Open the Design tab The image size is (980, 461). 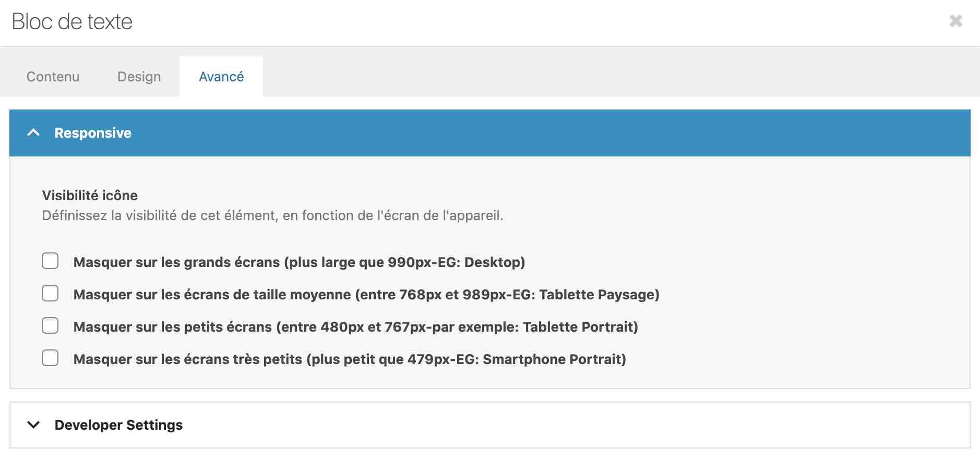(x=139, y=77)
